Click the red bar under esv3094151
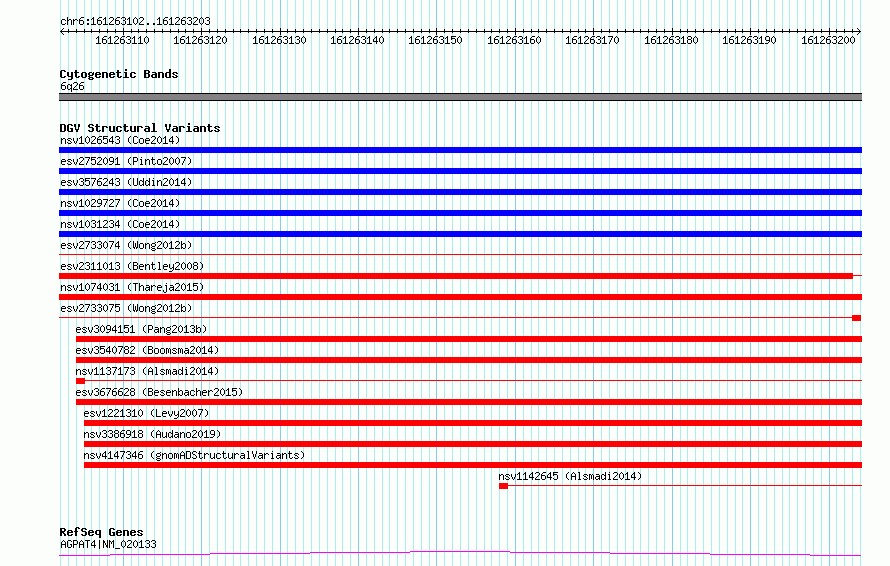The height and width of the screenshot is (566, 890). (x=469, y=339)
